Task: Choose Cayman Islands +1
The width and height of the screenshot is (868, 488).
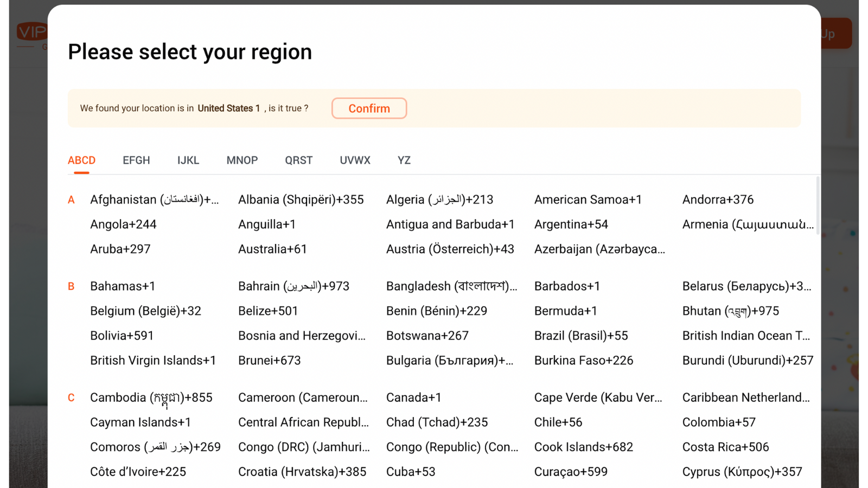Action: tap(141, 423)
